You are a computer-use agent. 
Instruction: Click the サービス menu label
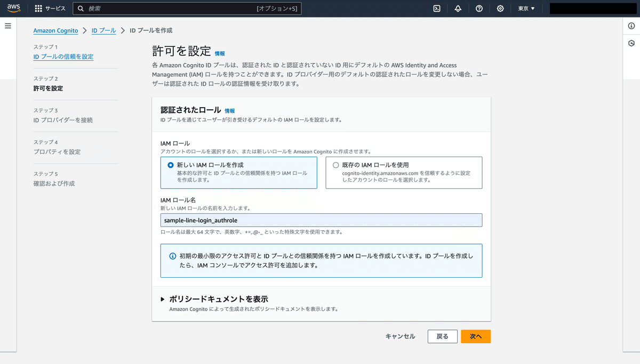pos(55,9)
